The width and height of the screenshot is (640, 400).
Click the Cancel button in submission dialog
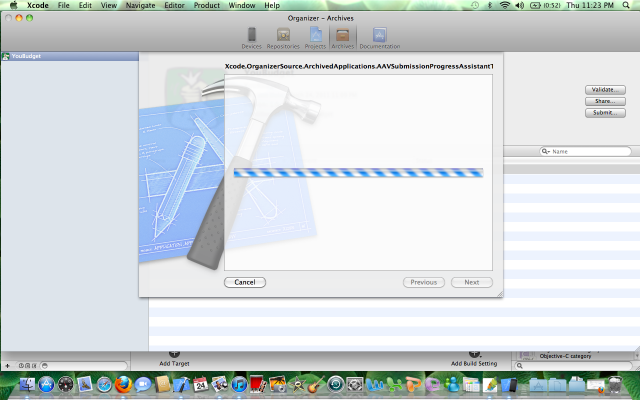point(245,282)
